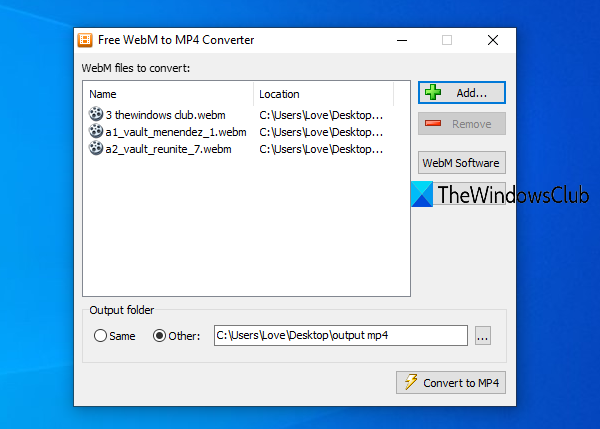The width and height of the screenshot is (600, 429).
Task: Select the Same output folder option
Action: [115, 336]
